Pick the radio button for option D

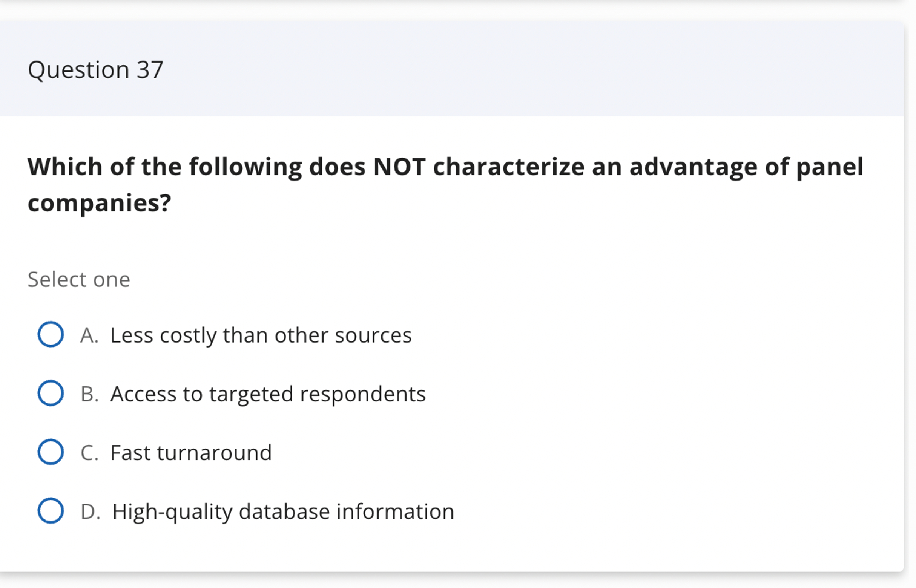click(x=51, y=511)
